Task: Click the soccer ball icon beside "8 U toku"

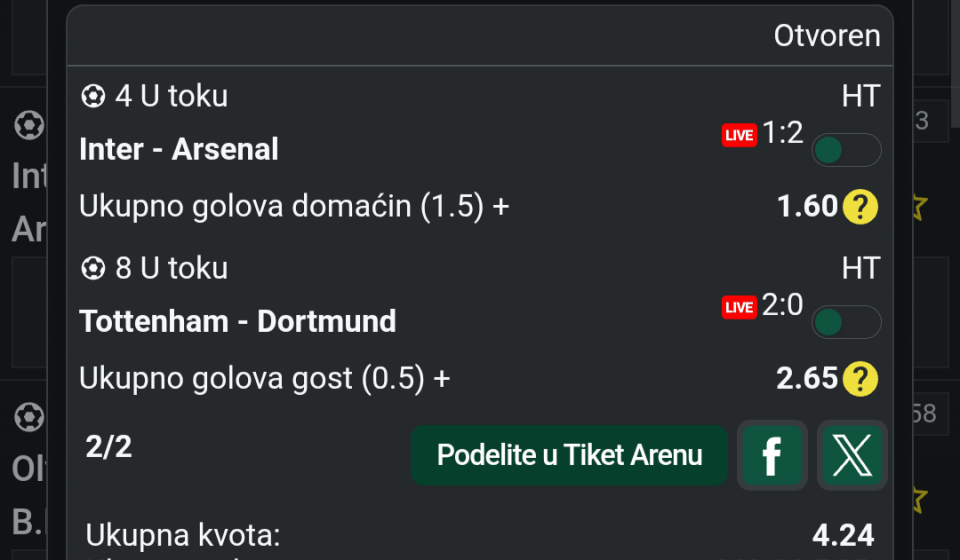Action: pyautogui.click(x=93, y=268)
